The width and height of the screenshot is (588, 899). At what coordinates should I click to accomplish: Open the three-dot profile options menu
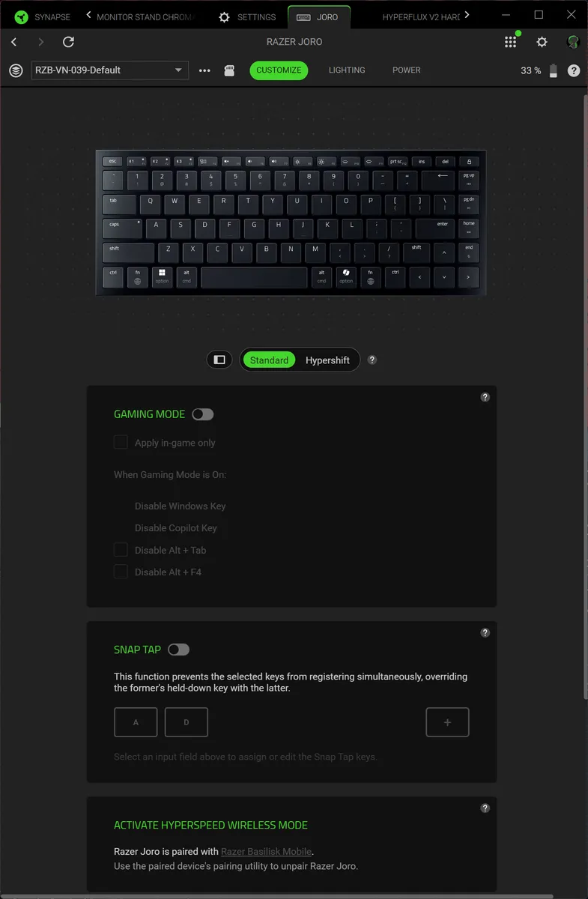(204, 70)
